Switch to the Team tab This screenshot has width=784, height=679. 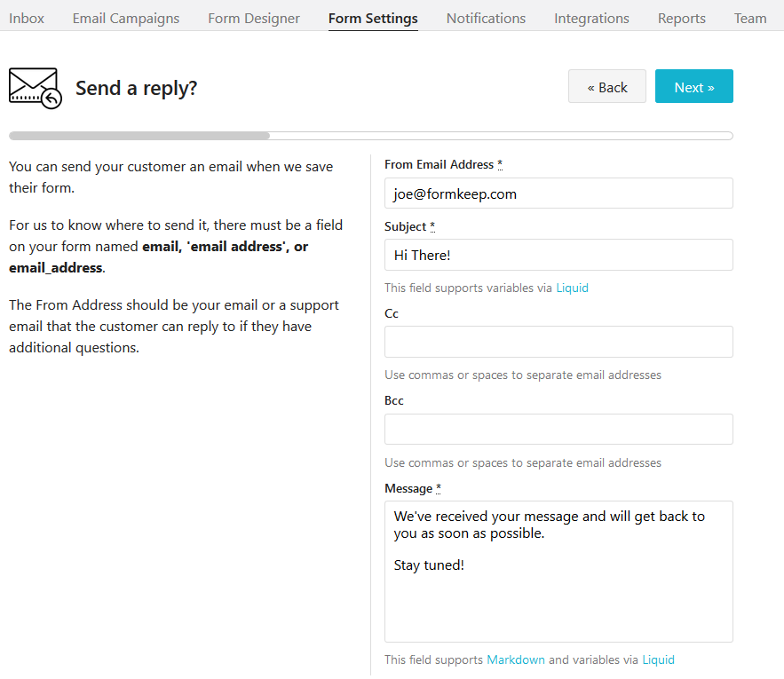(x=750, y=18)
